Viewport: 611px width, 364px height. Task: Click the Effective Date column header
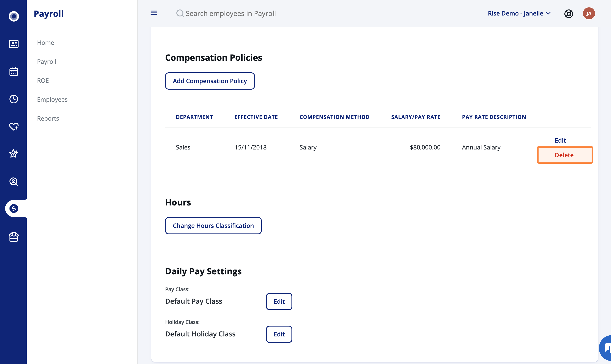click(x=256, y=117)
